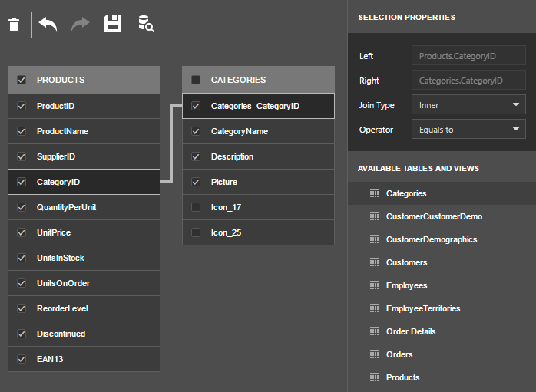The width and height of the screenshot is (536, 392).
Task: Click the save floppy disk icon
Action: click(113, 25)
